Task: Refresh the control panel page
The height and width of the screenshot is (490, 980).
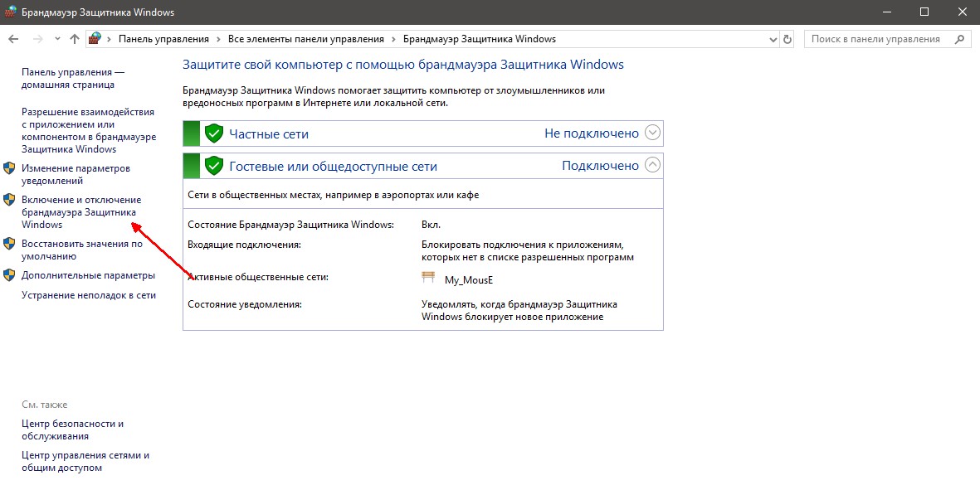Action: tap(787, 39)
